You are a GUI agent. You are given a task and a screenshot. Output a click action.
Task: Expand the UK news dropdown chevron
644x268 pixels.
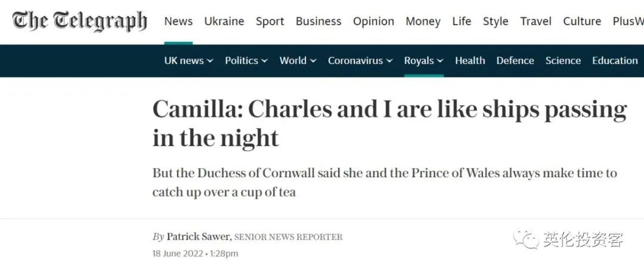click(x=210, y=61)
